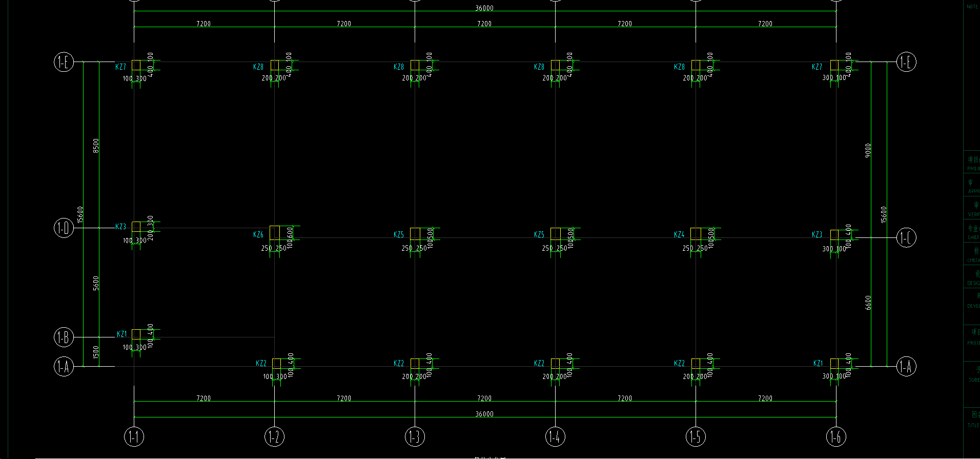Pick the 1-5 grid bubble at the bottom

[x=696, y=437]
